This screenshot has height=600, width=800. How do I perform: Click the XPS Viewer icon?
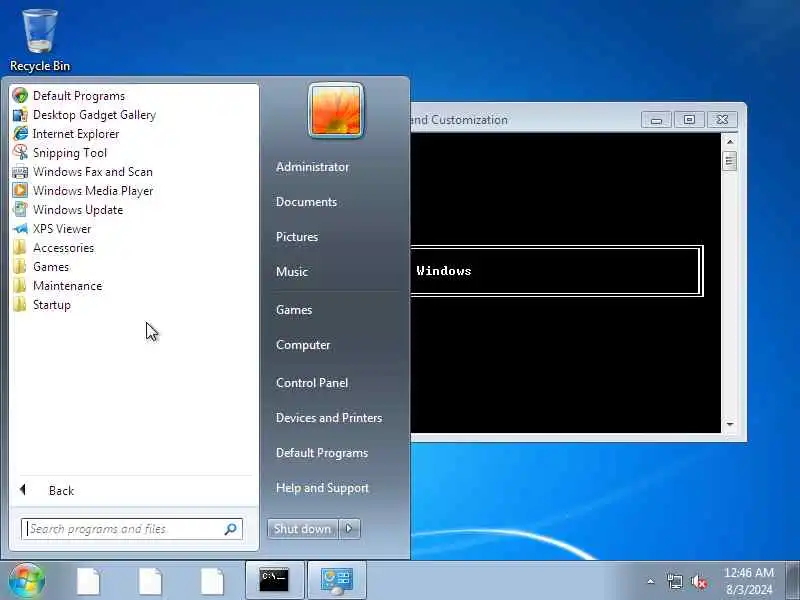tap(20, 229)
